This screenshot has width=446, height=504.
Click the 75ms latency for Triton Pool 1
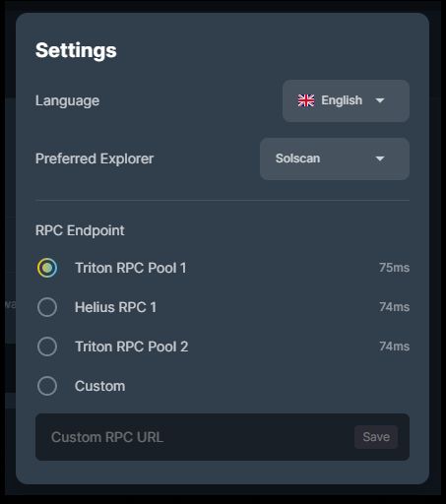click(395, 268)
